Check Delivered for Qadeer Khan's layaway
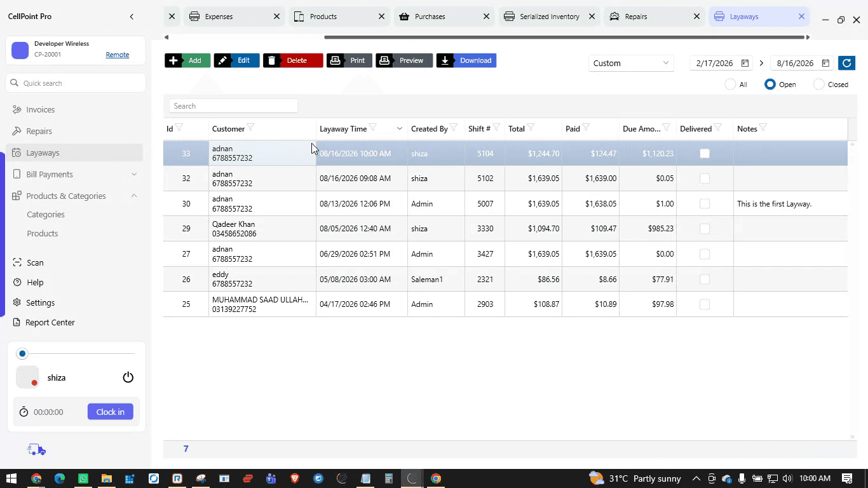 [705, 229]
